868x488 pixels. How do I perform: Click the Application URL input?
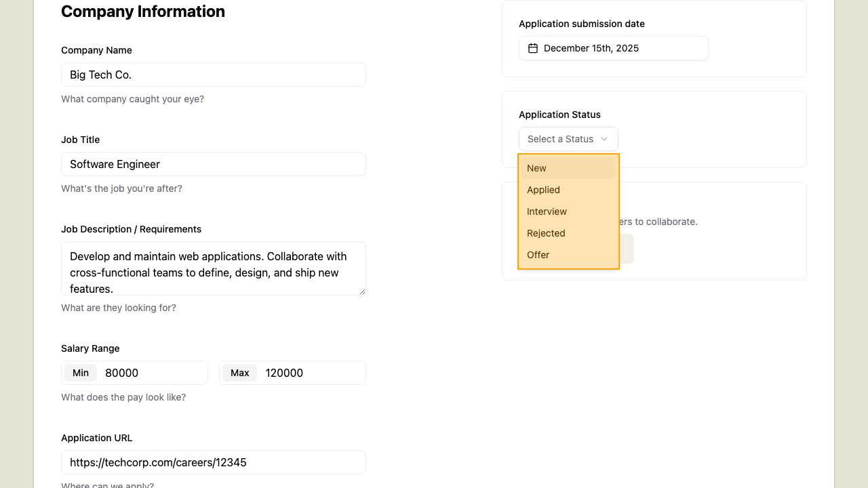[x=214, y=462]
